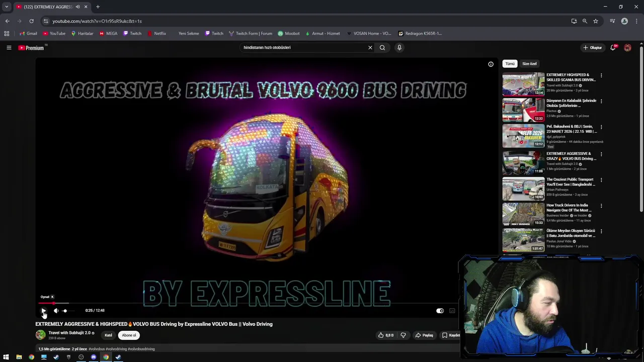
Task: Open the zoom magnifier in address bar
Action: (x=585, y=21)
